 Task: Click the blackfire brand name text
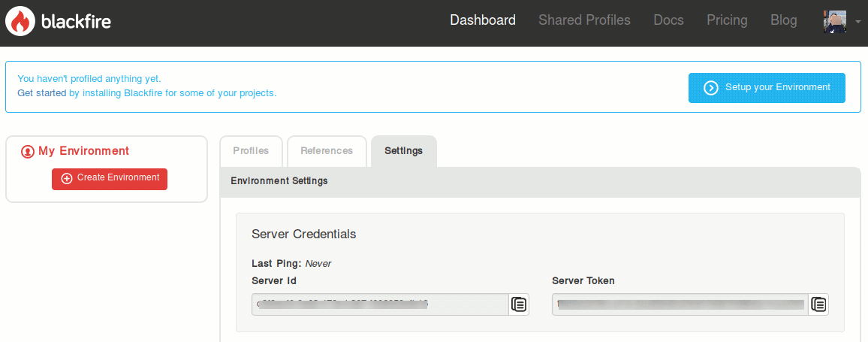(x=77, y=22)
